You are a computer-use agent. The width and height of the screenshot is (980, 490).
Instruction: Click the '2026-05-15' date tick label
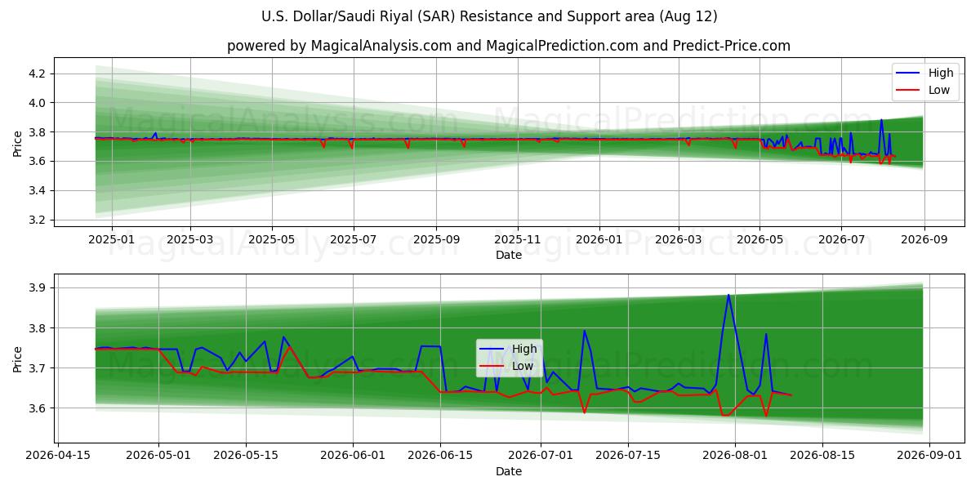coord(246,457)
